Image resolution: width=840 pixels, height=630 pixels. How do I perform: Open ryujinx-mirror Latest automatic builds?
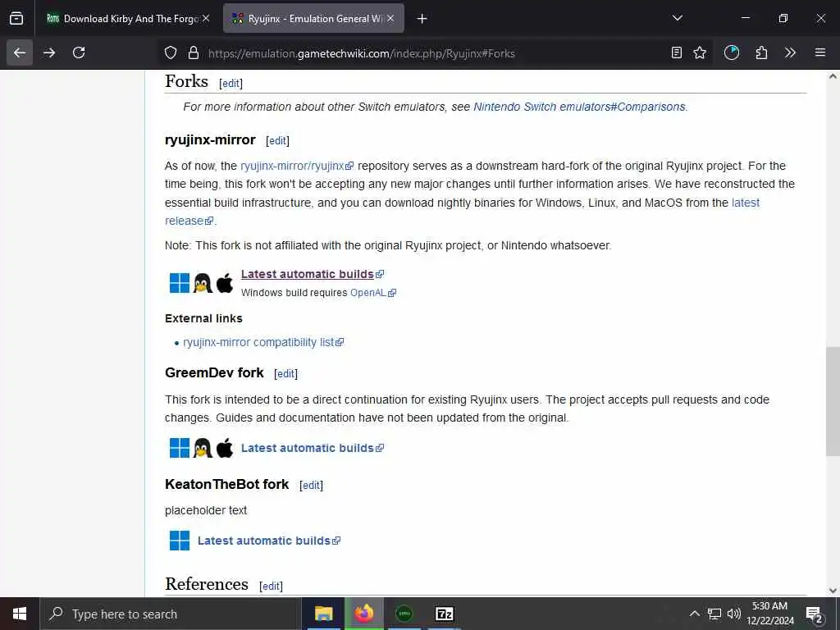coord(313,274)
